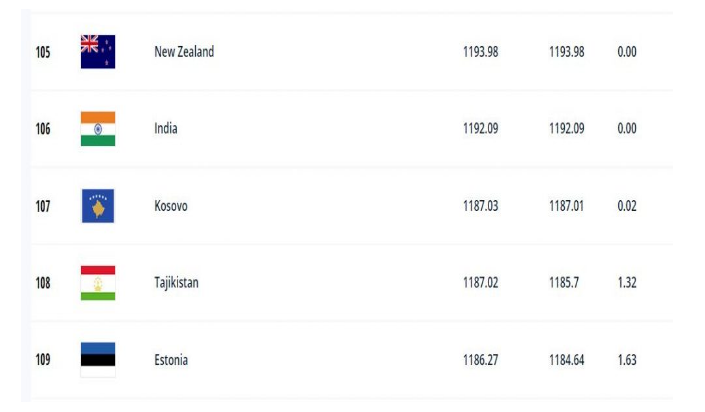Open the New Zealand team link
Image resolution: width=705 pixels, height=412 pixels.
click(184, 52)
